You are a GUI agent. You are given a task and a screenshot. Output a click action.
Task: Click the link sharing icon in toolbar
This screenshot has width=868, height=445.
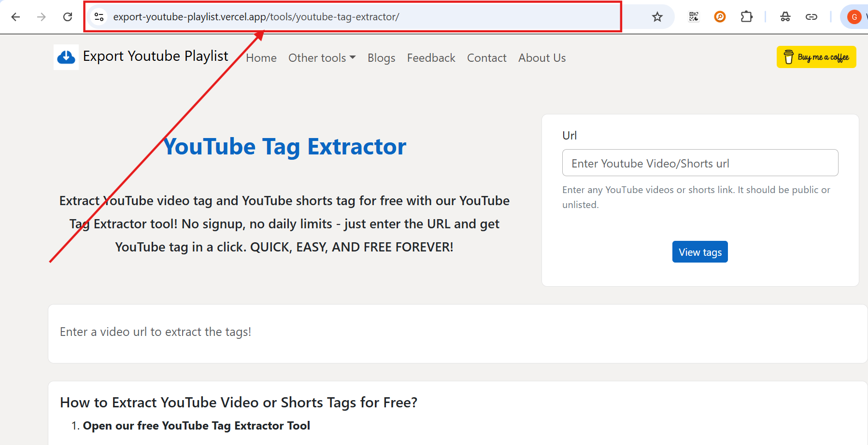[811, 16]
